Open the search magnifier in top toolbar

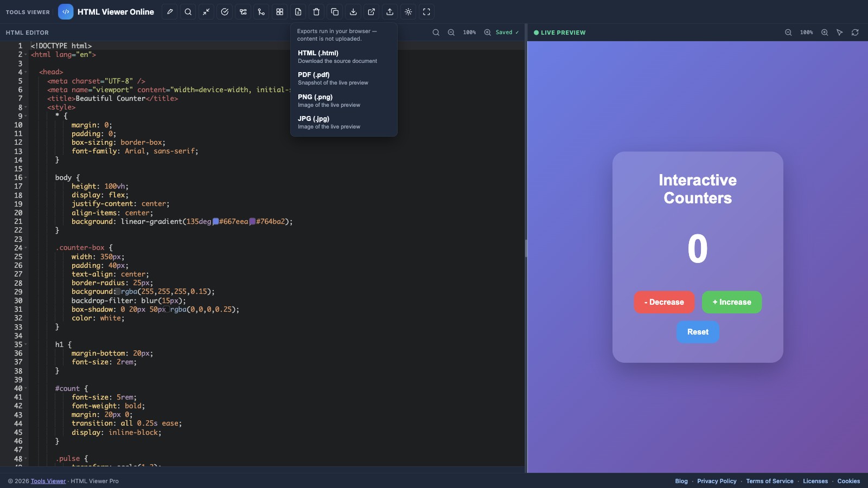[x=188, y=12]
